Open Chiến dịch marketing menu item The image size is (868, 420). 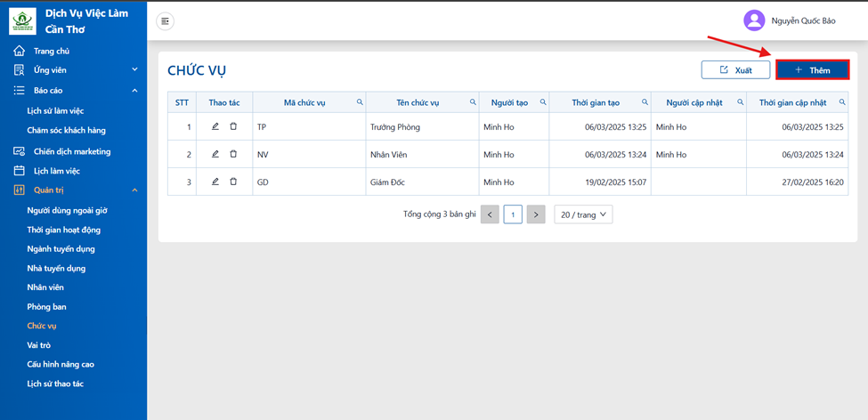tap(72, 151)
